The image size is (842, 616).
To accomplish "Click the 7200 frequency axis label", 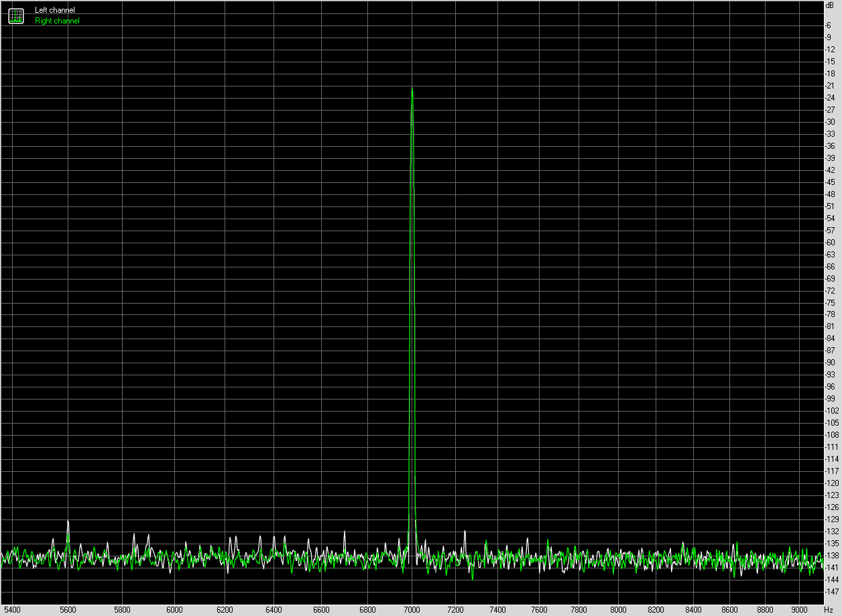I will 455,609.
